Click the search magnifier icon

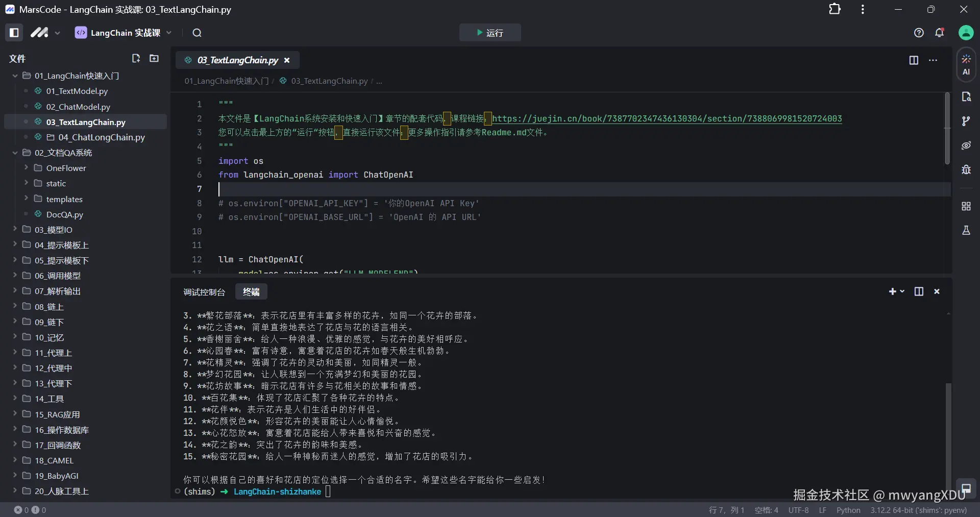197,33
